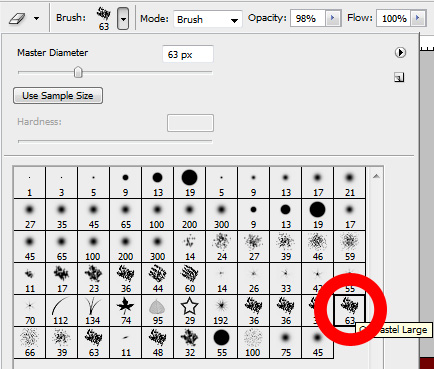434x369 pixels.
Task: Click the Use Sample Size button
Action: [58, 96]
